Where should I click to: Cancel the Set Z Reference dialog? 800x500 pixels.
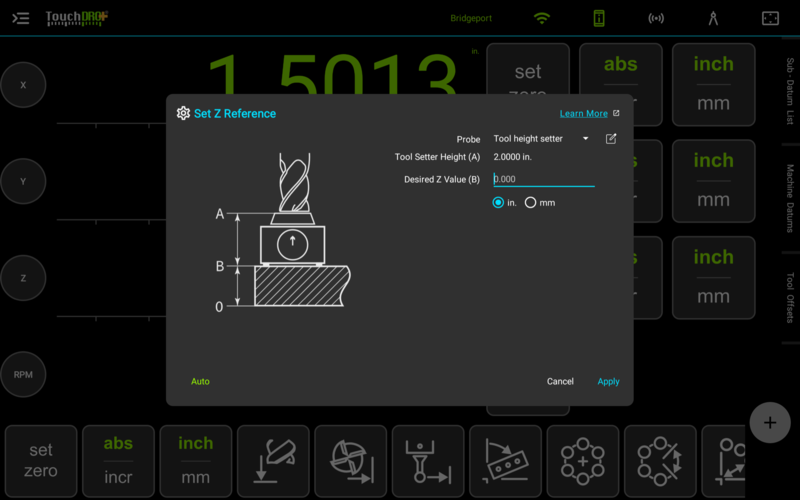point(560,381)
